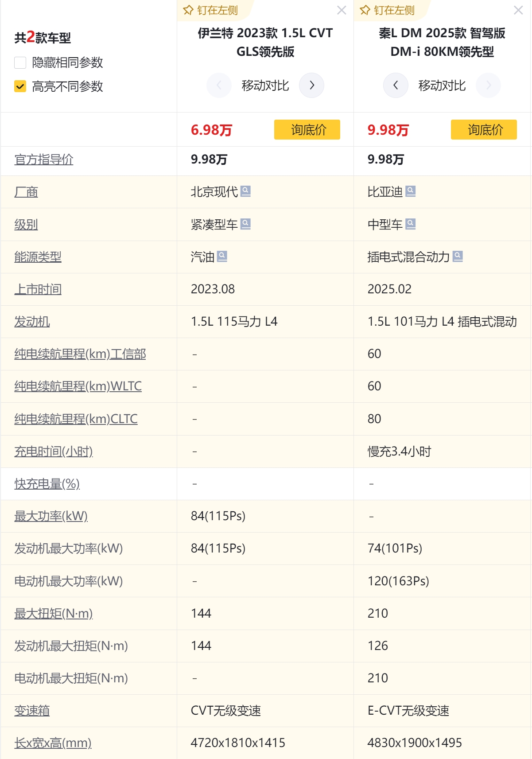Select the 共2款车型 heading

pyautogui.click(x=43, y=37)
